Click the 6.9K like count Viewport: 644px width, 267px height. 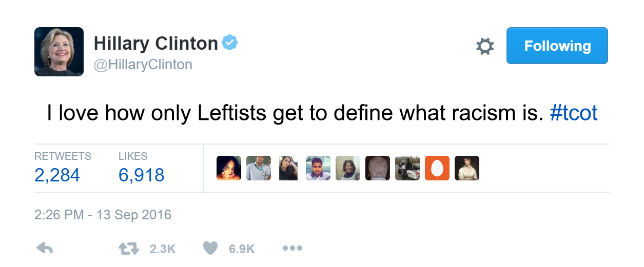242,249
